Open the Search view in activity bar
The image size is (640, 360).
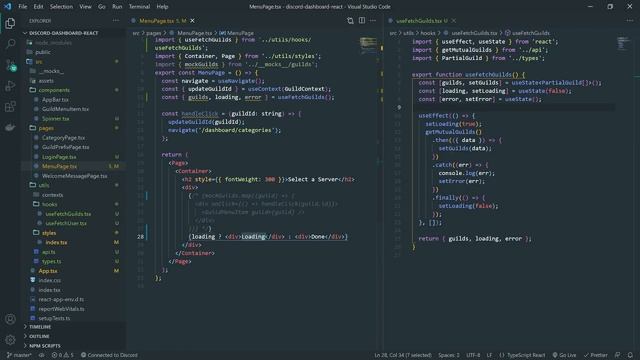click(10, 44)
